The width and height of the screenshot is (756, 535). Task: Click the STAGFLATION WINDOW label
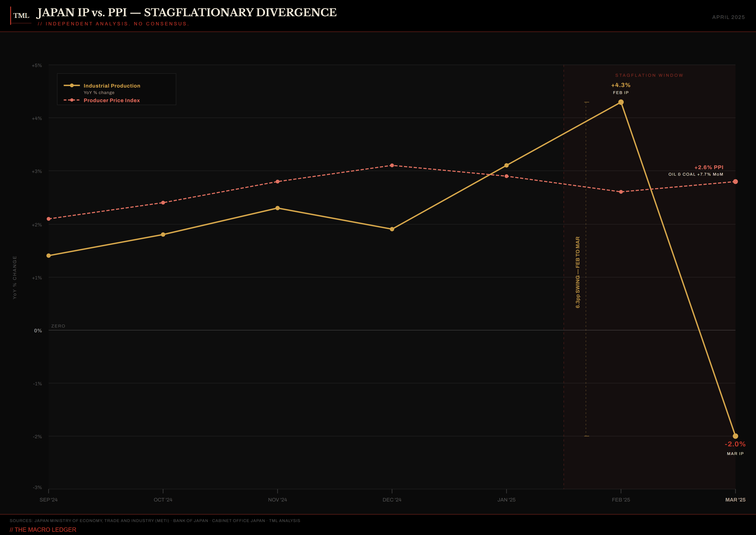[x=649, y=75]
